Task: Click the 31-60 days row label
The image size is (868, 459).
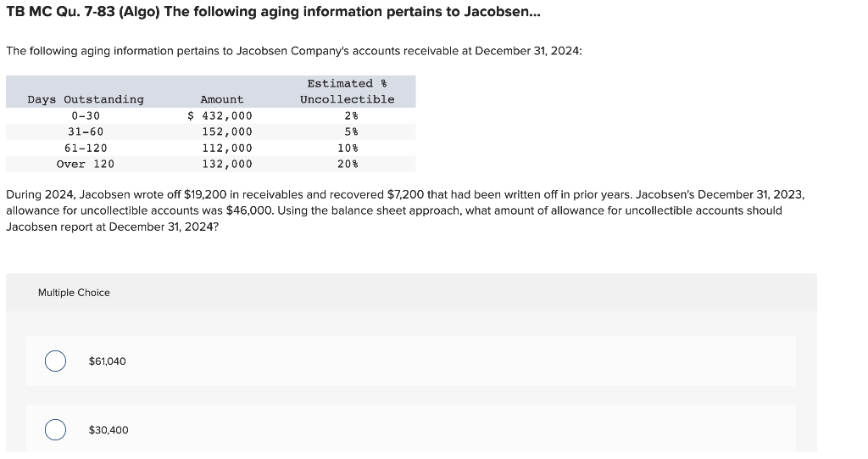Action: pyautogui.click(x=86, y=132)
